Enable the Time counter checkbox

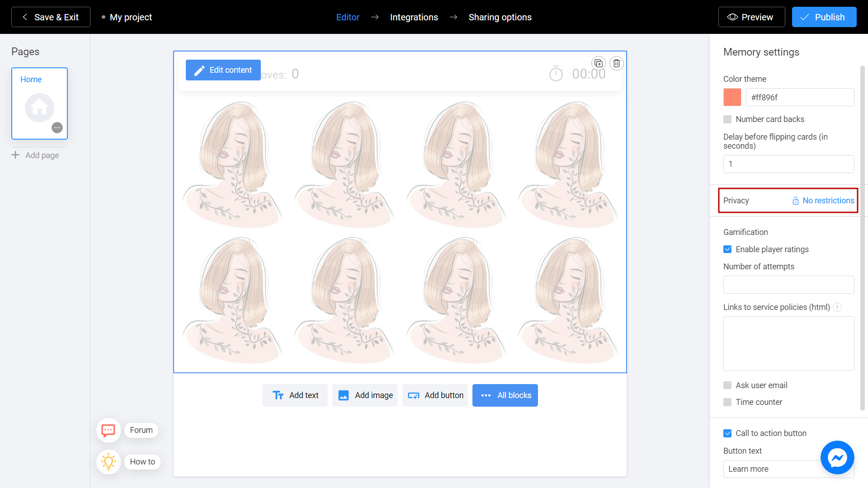(727, 402)
